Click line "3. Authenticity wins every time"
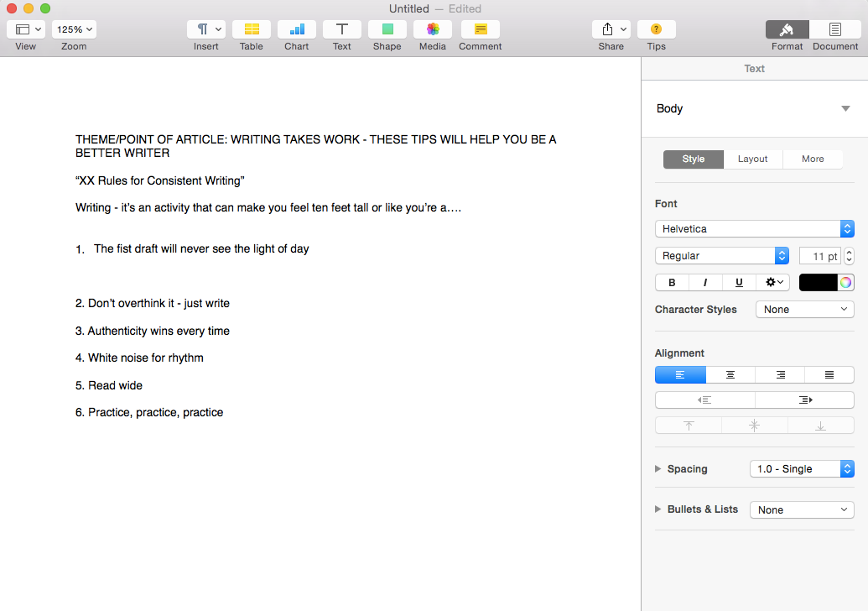The height and width of the screenshot is (611, 868). pos(153,331)
